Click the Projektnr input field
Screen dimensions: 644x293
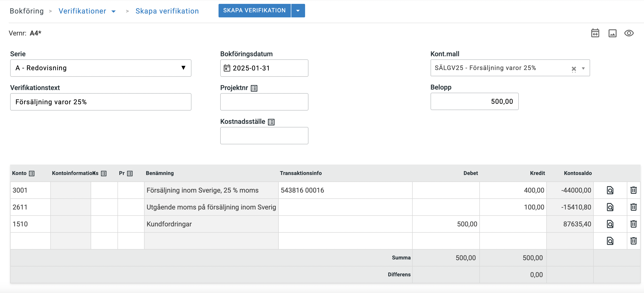point(264,102)
